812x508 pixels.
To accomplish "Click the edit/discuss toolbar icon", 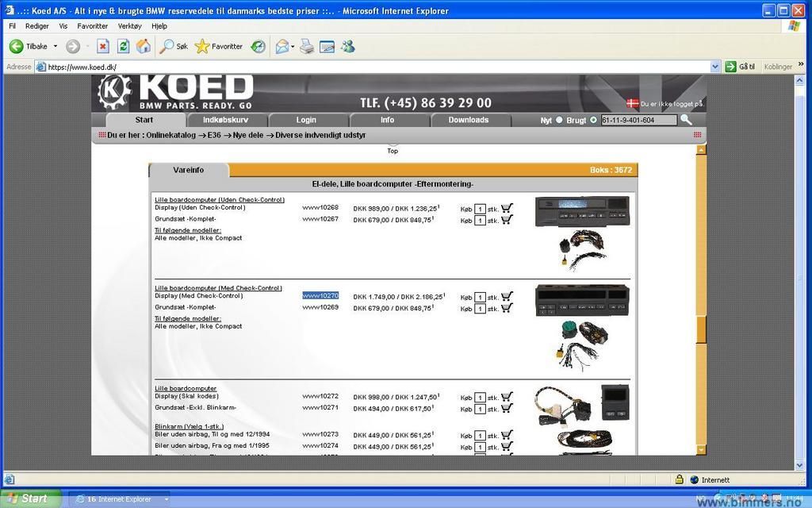I will pos(327,47).
